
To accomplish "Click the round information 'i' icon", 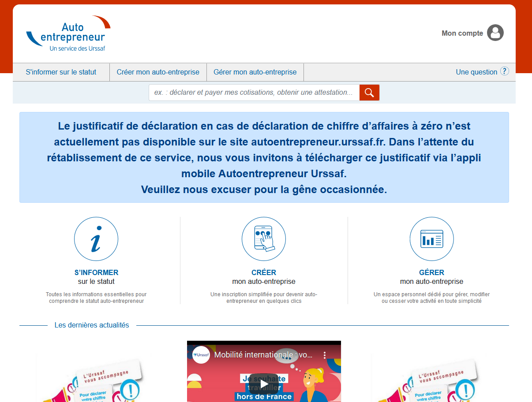I will 96,239.
